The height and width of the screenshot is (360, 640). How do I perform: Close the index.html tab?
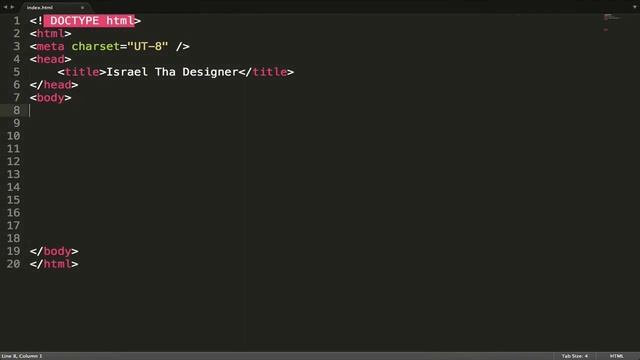82,7
